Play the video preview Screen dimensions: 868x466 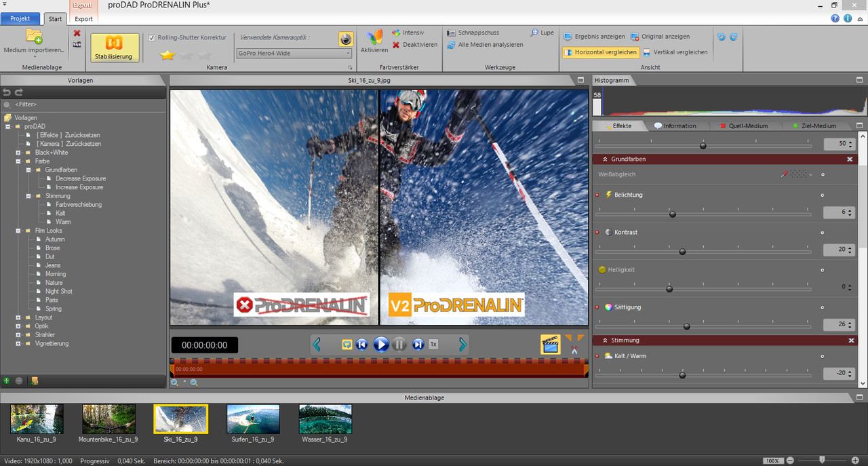pyautogui.click(x=381, y=345)
